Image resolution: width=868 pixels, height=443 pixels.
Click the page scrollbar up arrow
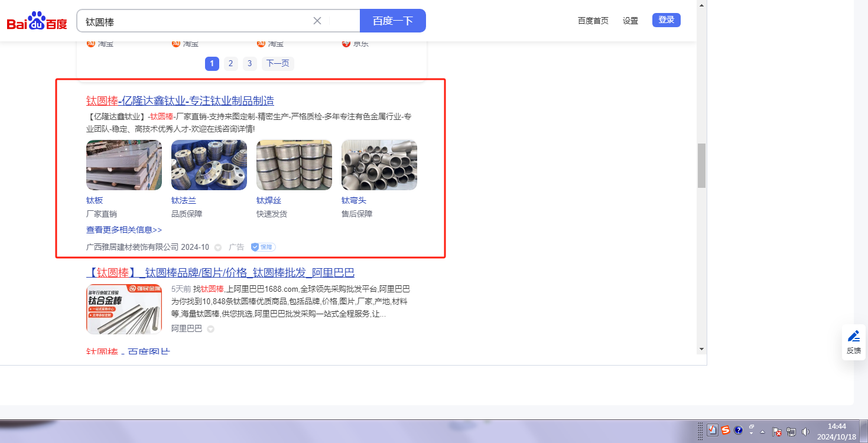pos(702,5)
